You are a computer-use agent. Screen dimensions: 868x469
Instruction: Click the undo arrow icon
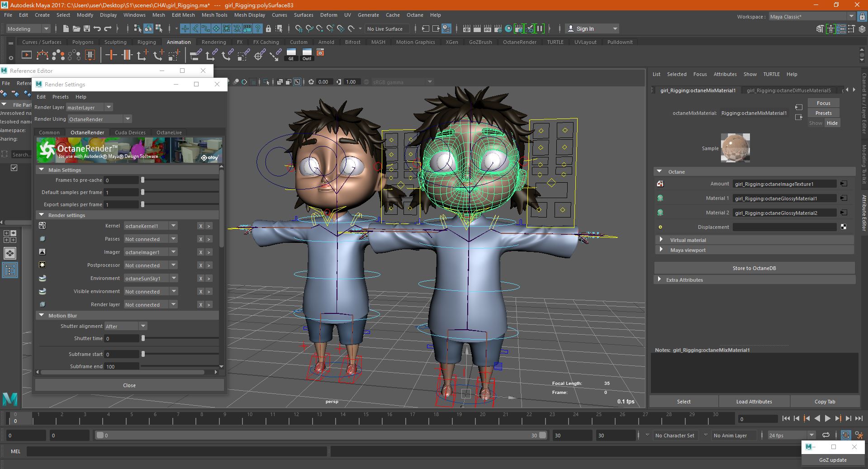click(x=97, y=28)
